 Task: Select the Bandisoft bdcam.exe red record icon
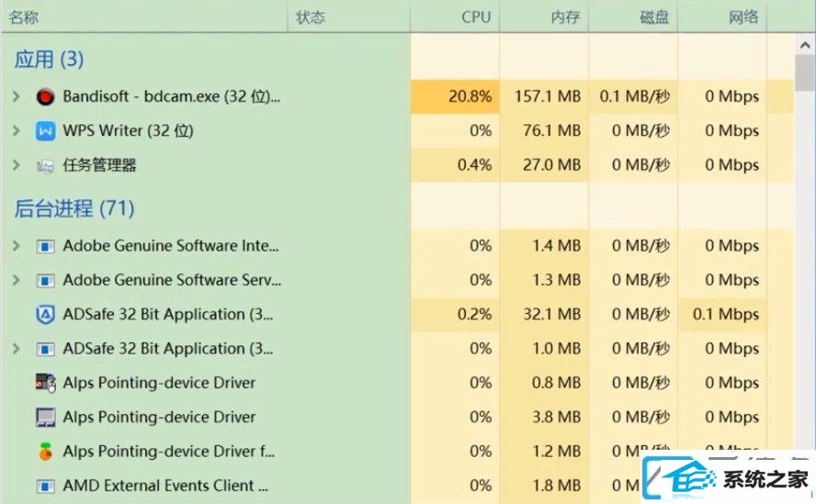tap(45, 96)
